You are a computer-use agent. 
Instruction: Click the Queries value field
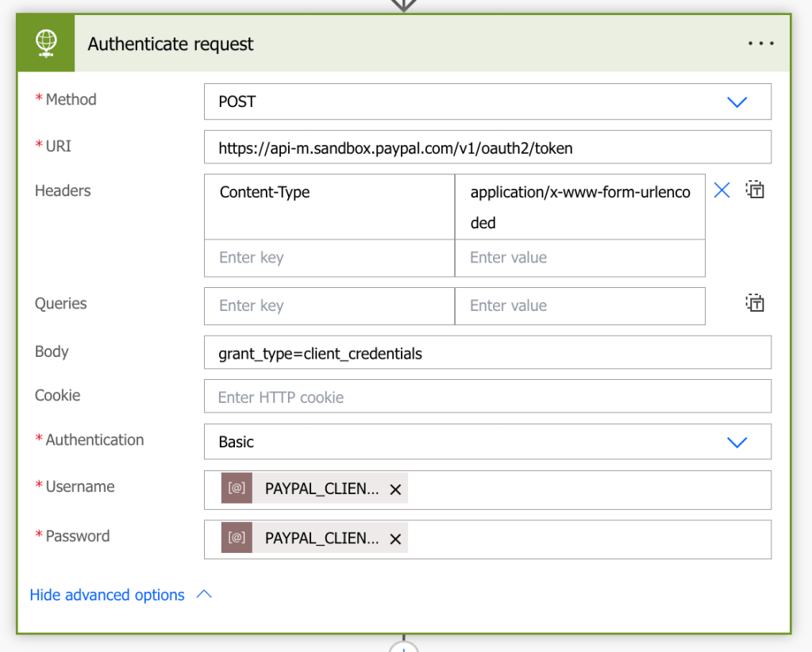point(579,306)
